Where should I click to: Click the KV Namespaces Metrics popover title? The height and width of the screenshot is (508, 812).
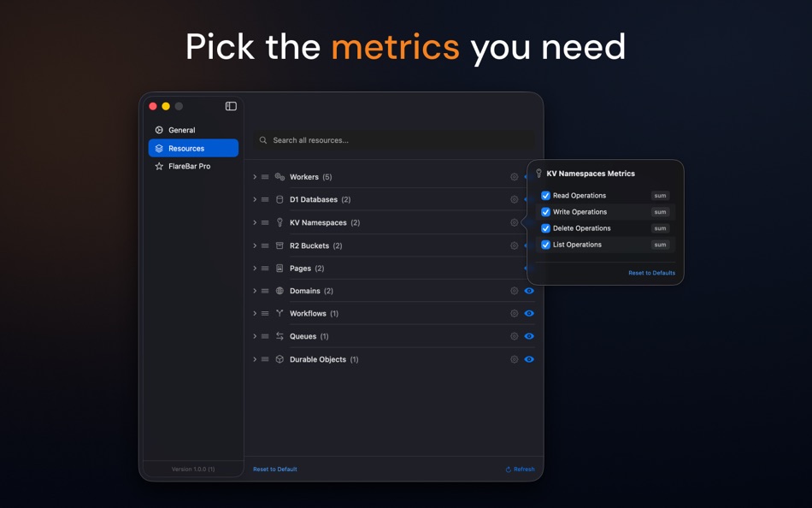click(x=591, y=174)
